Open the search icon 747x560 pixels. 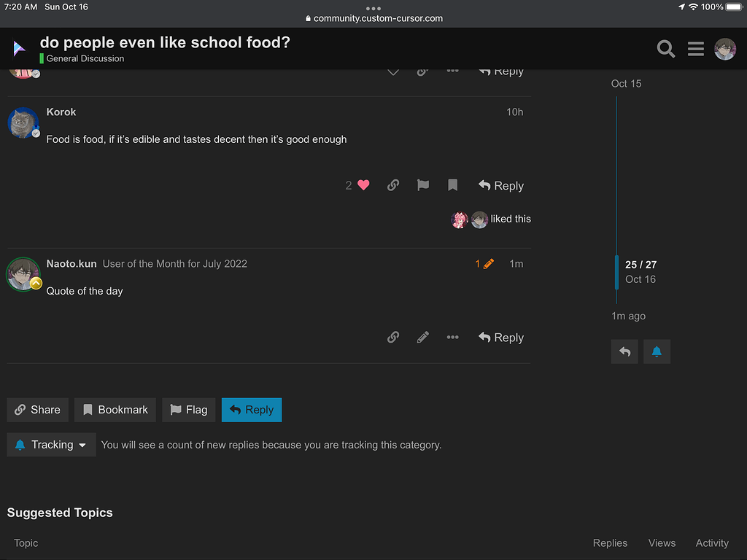[665, 49]
